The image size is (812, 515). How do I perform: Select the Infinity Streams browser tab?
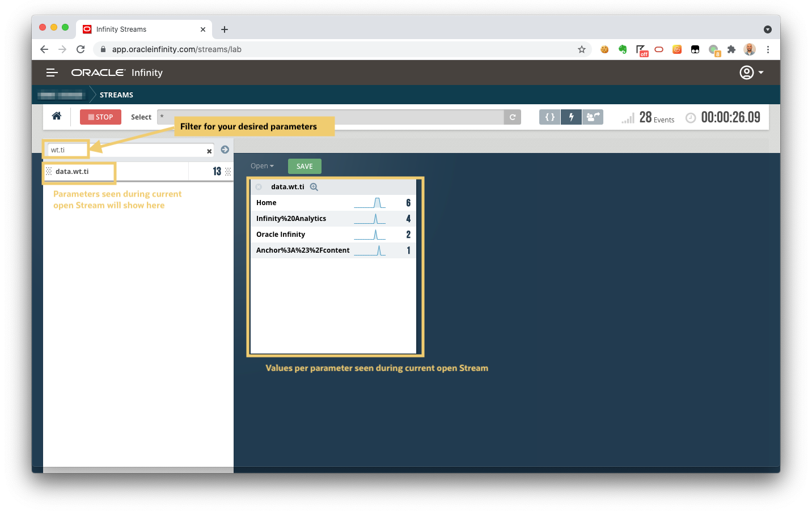click(x=144, y=29)
